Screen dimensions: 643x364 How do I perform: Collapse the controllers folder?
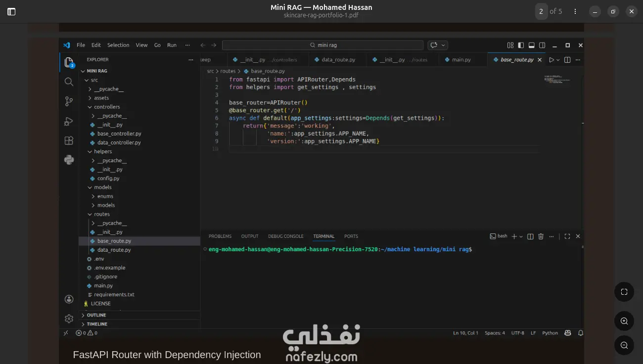pyautogui.click(x=90, y=107)
